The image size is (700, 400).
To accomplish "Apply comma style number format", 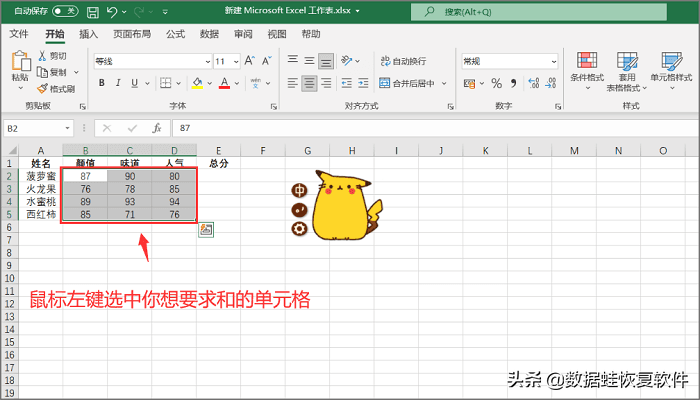I will (513, 83).
